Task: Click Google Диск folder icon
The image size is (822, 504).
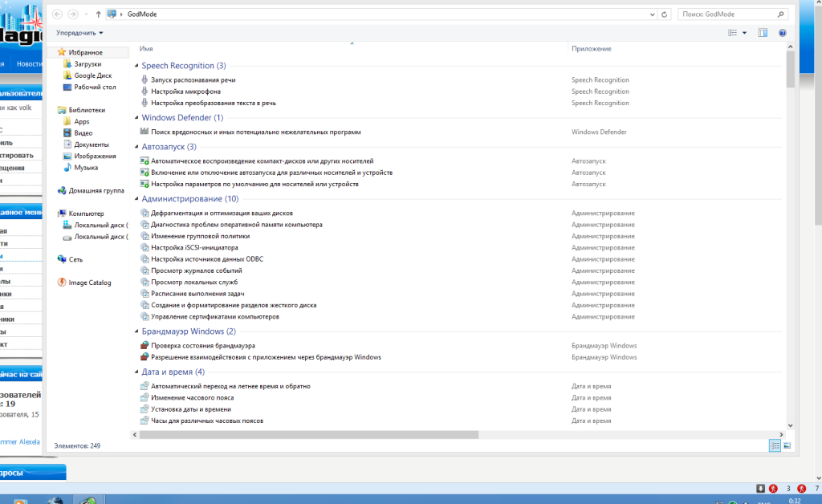Action: click(x=67, y=75)
